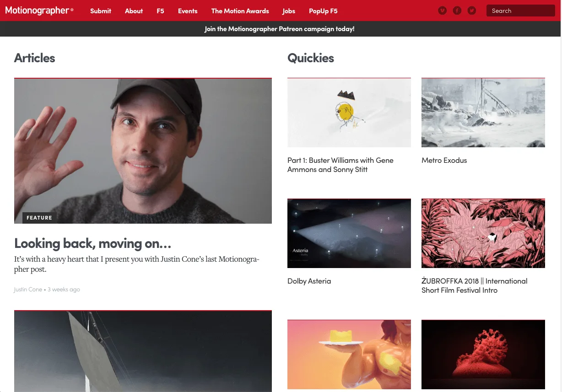Open the Buster Williams quickie thumbnail
Viewport: 562px width, 392px height.
349,113
